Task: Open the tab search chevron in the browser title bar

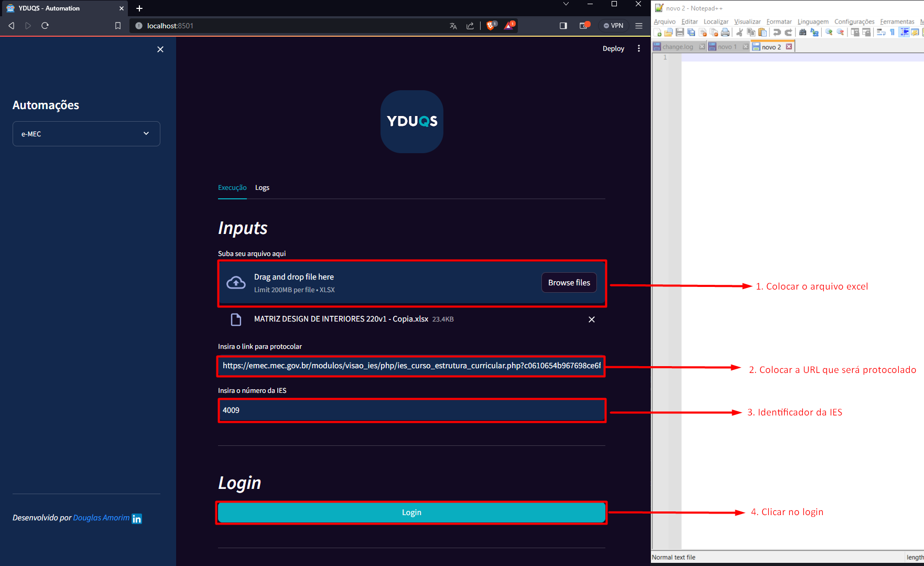Action: (x=566, y=4)
